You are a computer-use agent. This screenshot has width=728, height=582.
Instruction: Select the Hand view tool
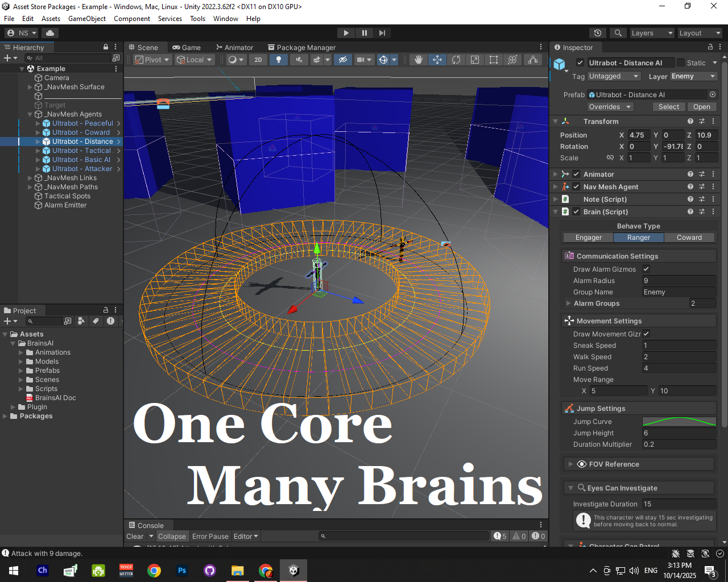tap(419, 60)
